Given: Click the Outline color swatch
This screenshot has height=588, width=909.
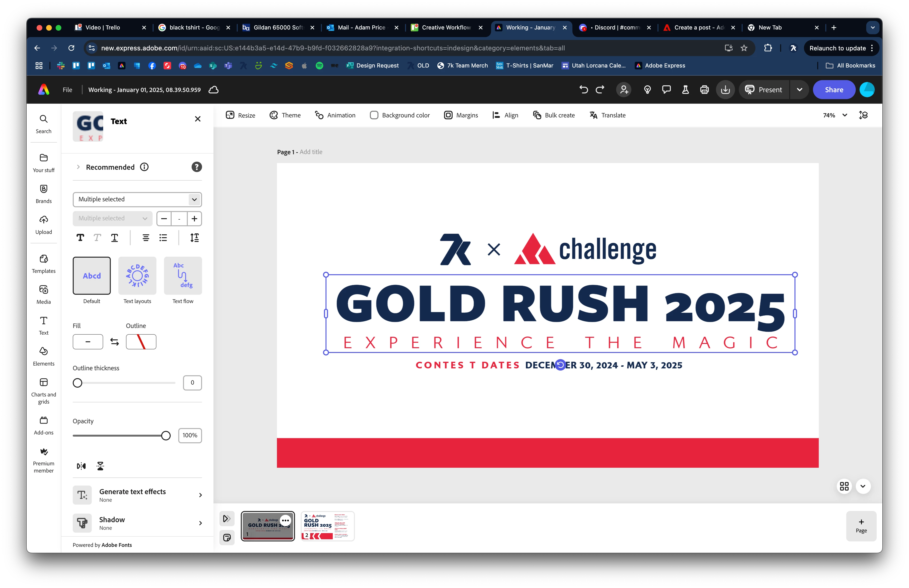Looking at the screenshot, I should pos(141,342).
